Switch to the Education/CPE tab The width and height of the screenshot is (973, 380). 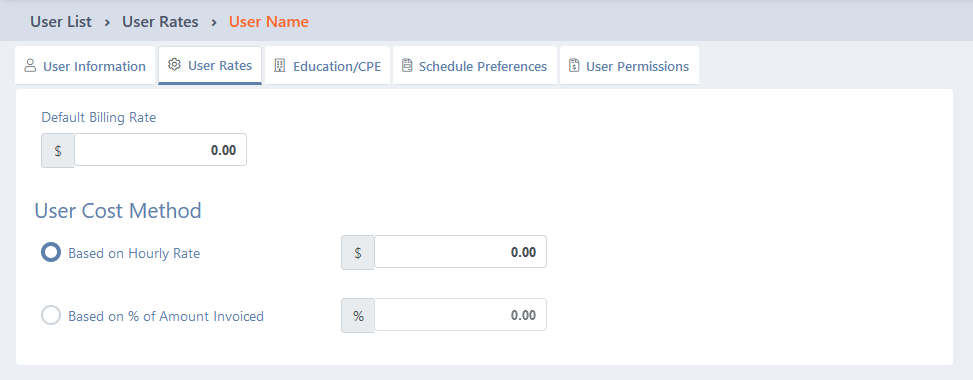(x=328, y=65)
